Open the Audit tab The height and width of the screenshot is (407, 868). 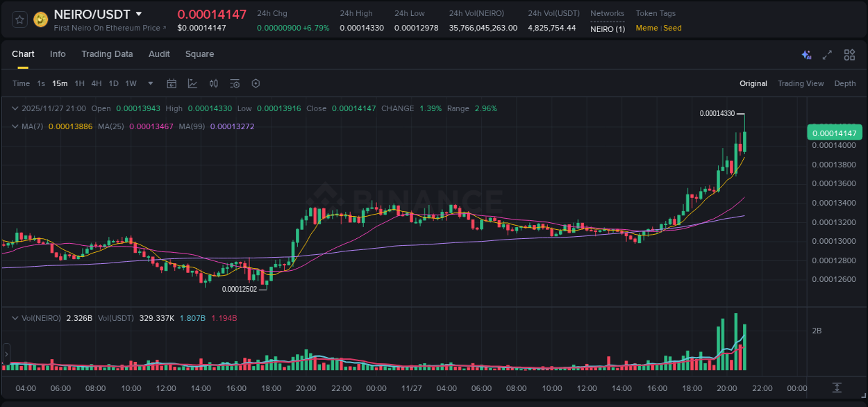(x=159, y=54)
